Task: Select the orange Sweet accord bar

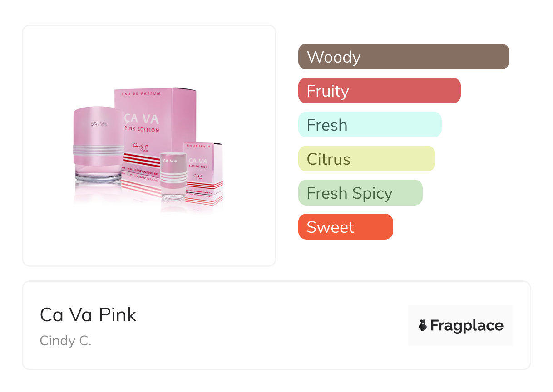Action: pos(345,227)
